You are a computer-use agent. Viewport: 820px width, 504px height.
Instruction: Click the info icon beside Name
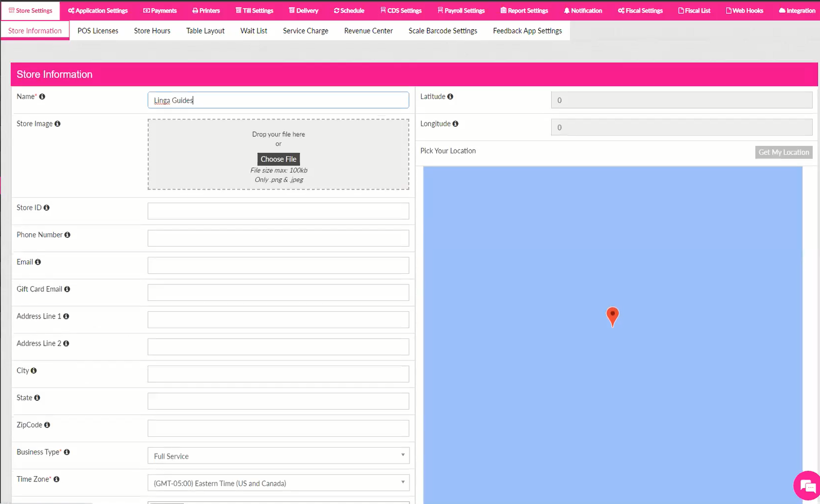pos(42,96)
